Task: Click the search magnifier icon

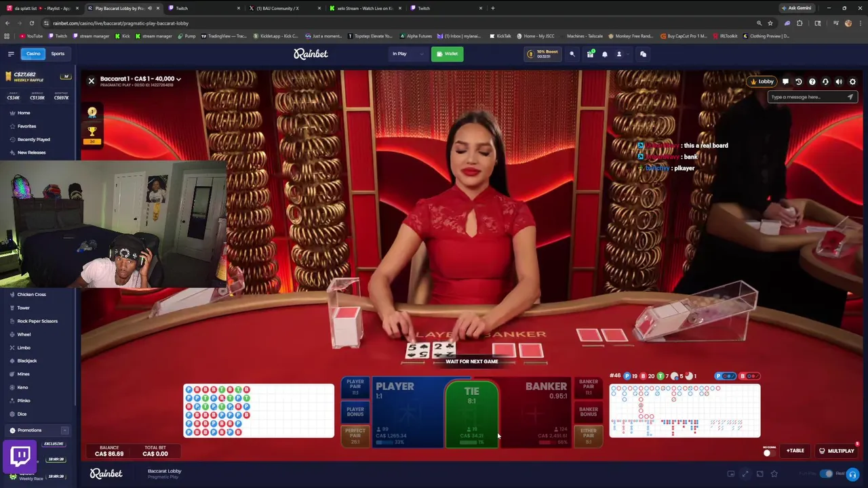Action: 572,54
